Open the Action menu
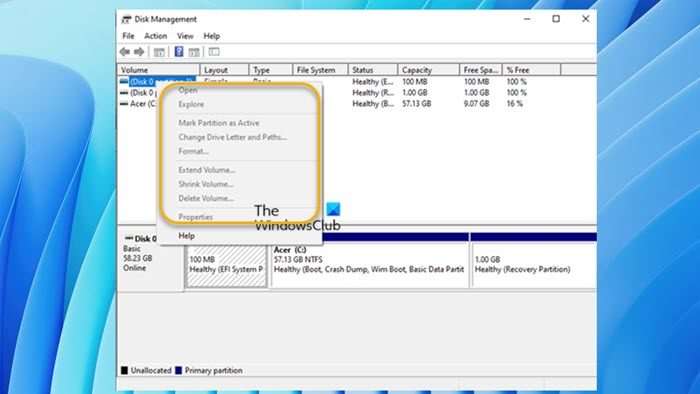Screen dimensions: 700x394 155,36
